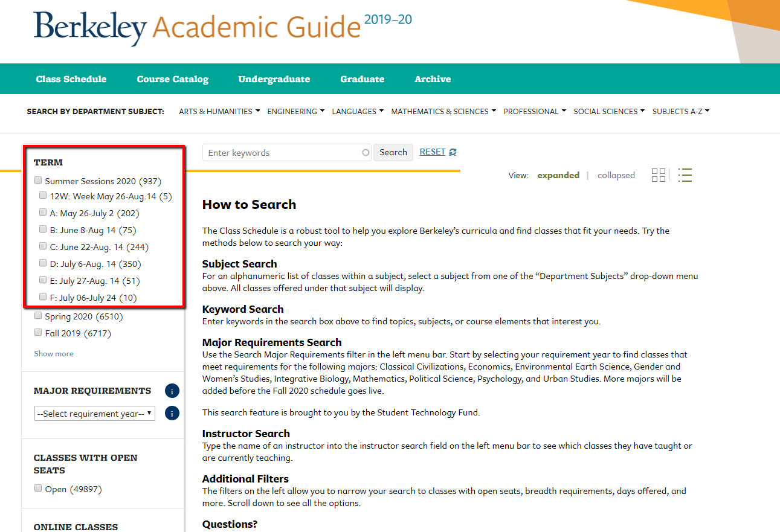This screenshot has width=780, height=532.
Task: Check 12W: Week May 26-Aug.14 session
Action: [43, 195]
